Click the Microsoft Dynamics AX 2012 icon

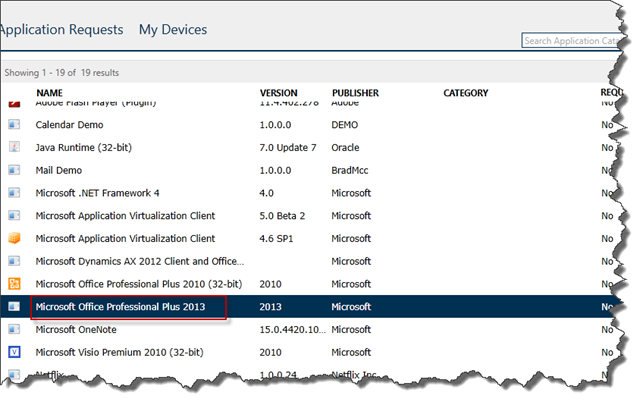pyautogui.click(x=14, y=261)
